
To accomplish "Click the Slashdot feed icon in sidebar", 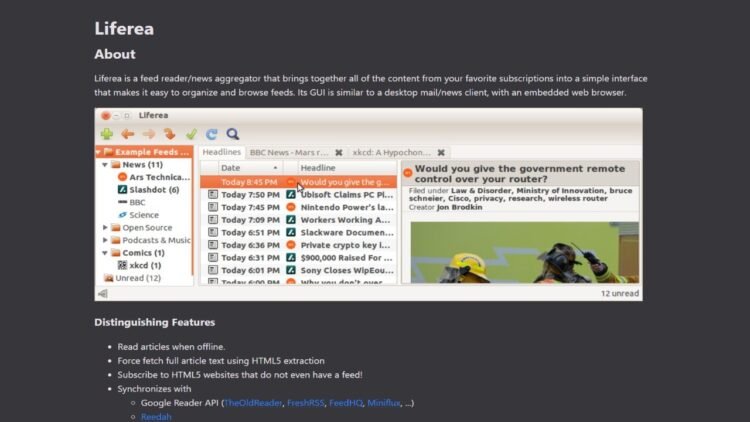I will pos(122,189).
